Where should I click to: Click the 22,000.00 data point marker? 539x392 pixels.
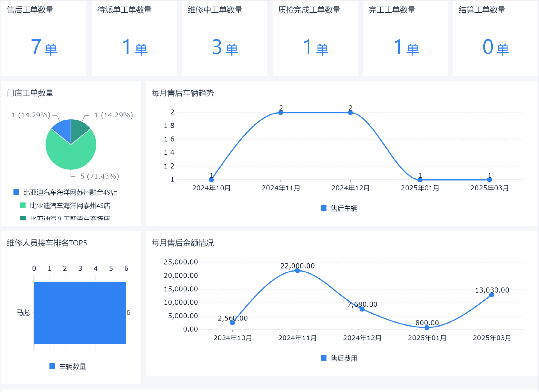pyautogui.click(x=297, y=270)
